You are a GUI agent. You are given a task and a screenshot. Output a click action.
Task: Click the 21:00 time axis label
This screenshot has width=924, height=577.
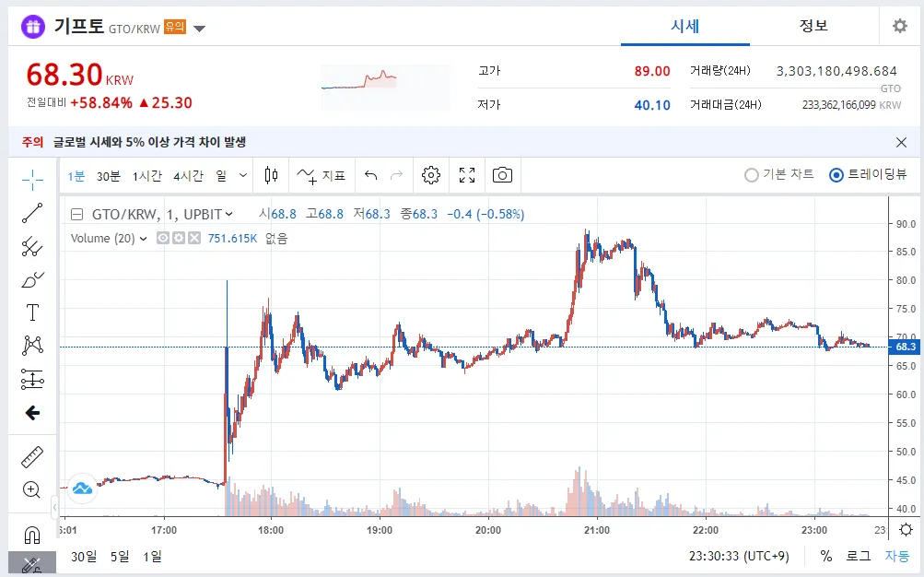click(596, 530)
